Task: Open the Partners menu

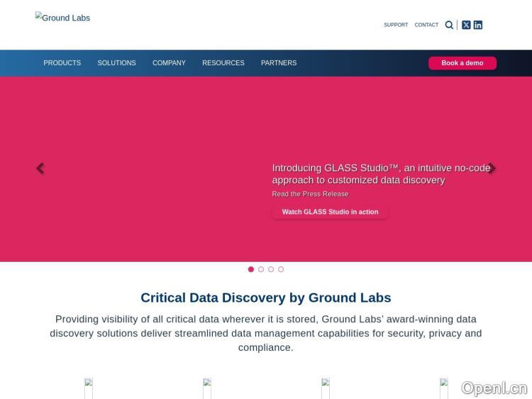Action: (x=279, y=62)
